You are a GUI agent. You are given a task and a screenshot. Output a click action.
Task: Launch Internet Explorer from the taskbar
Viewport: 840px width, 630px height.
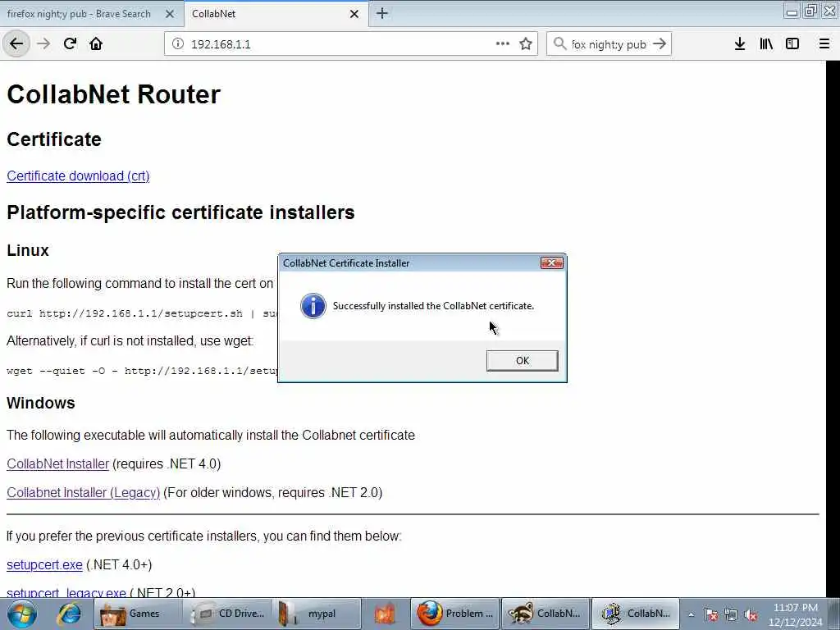coord(70,614)
